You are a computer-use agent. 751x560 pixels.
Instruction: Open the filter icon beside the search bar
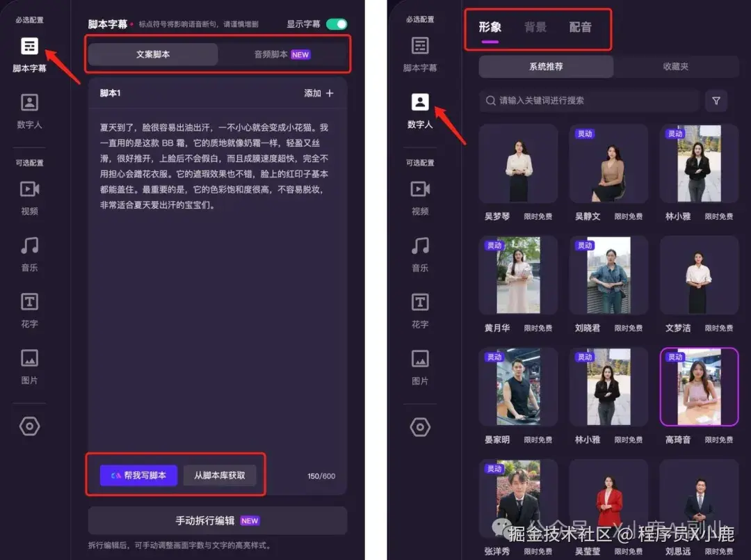tap(716, 101)
